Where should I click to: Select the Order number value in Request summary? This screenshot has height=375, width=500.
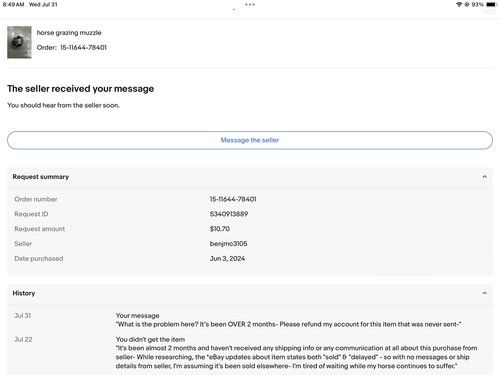tap(233, 199)
